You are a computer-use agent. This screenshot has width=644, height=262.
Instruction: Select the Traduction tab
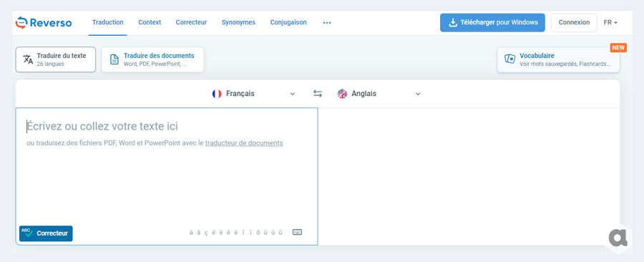tap(107, 22)
